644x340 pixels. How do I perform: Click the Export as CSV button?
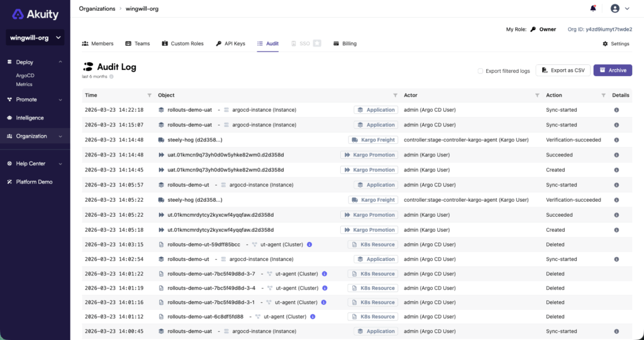563,70
